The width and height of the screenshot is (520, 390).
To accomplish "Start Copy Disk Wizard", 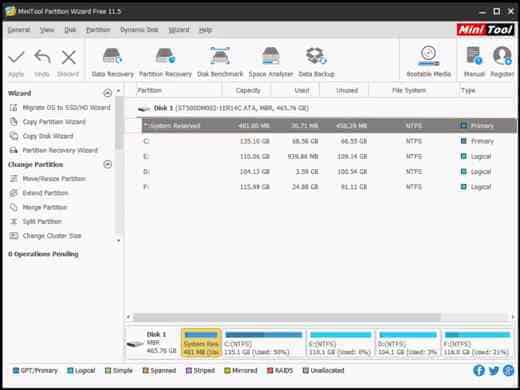I will click(42, 136).
